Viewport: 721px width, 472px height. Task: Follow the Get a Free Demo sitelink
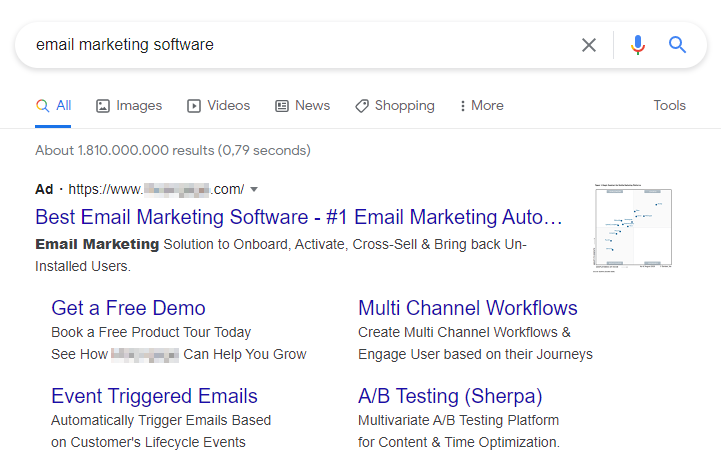pos(128,308)
